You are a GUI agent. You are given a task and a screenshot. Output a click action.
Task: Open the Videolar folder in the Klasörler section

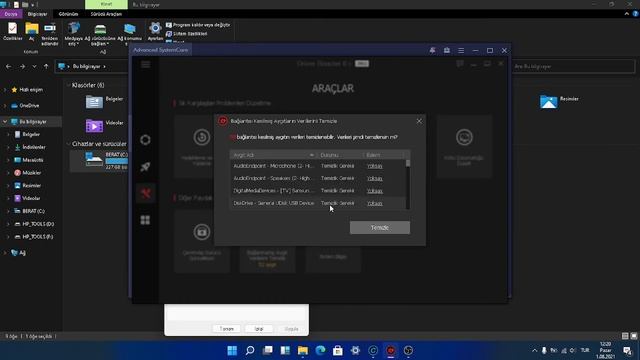pos(104,125)
